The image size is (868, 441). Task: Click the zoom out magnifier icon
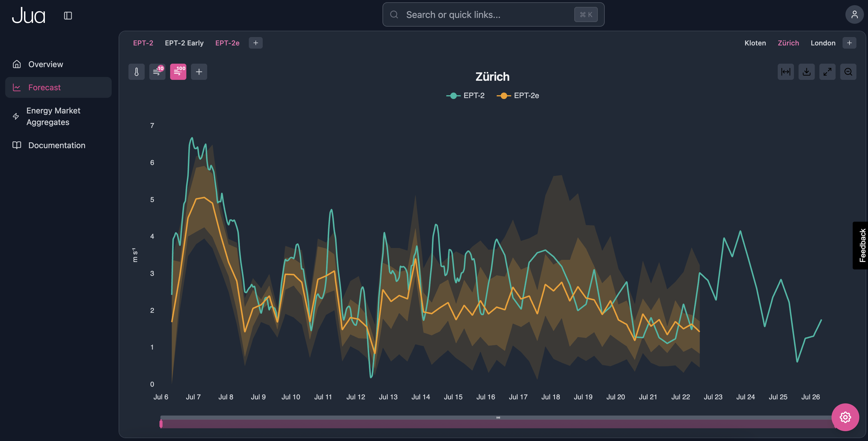pyautogui.click(x=848, y=72)
